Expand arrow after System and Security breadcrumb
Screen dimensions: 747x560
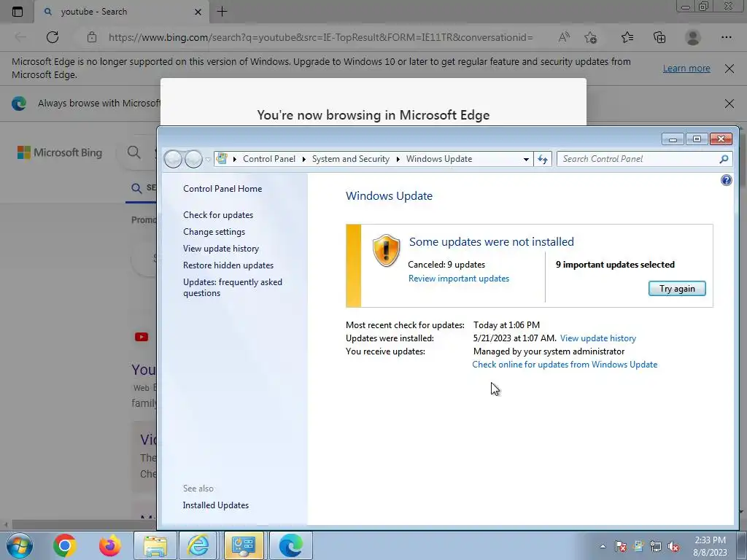point(398,159)
